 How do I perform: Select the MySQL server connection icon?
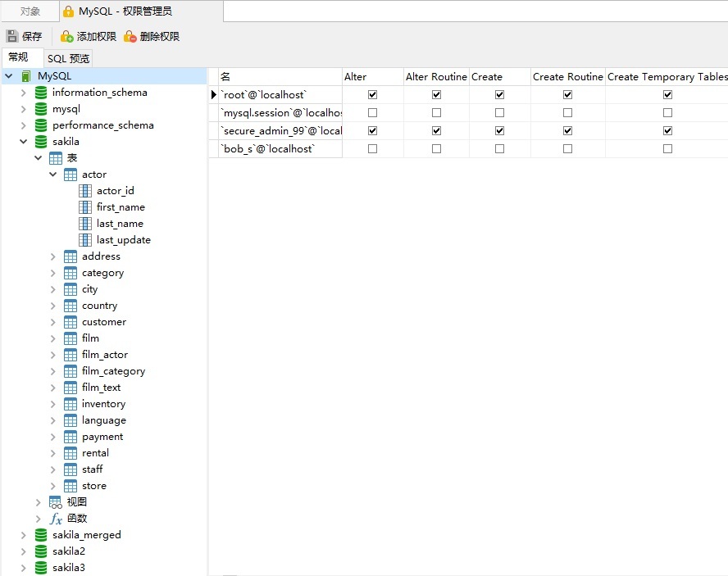26,76
